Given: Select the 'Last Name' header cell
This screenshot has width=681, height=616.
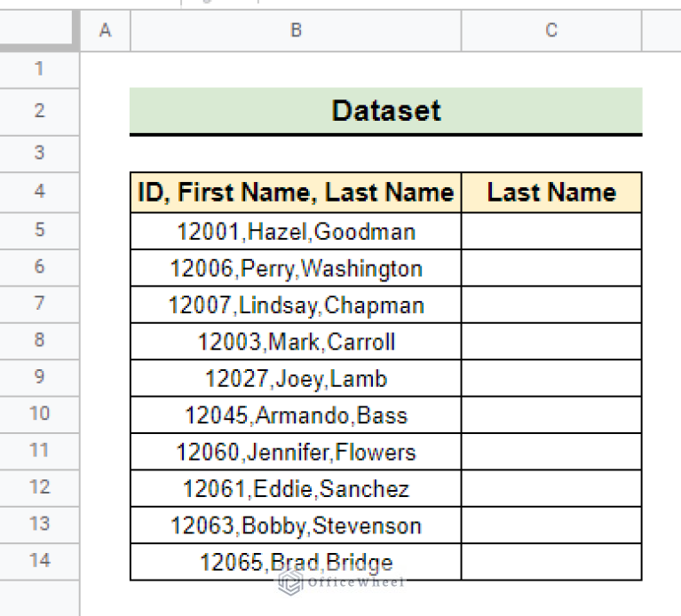Looking at the screenshot, I should tap(551, 193).
